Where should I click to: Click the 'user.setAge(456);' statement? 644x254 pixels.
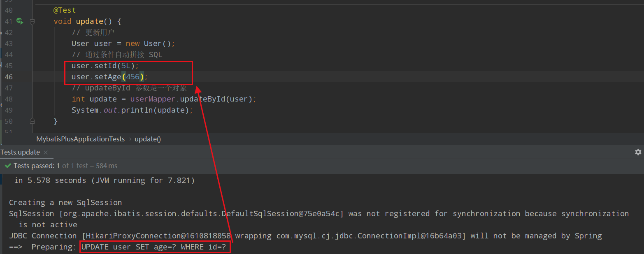click(x=109, y=77)
